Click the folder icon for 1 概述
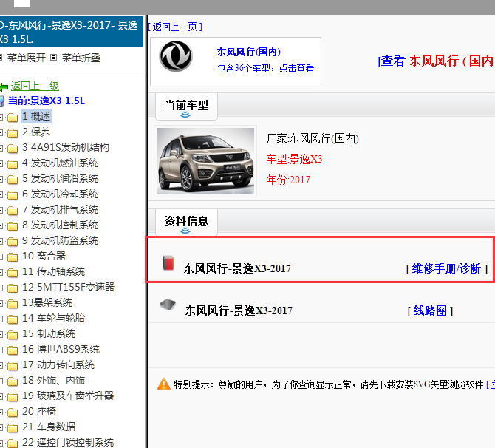This screenshot has height=448, width=495. (13, 118)
